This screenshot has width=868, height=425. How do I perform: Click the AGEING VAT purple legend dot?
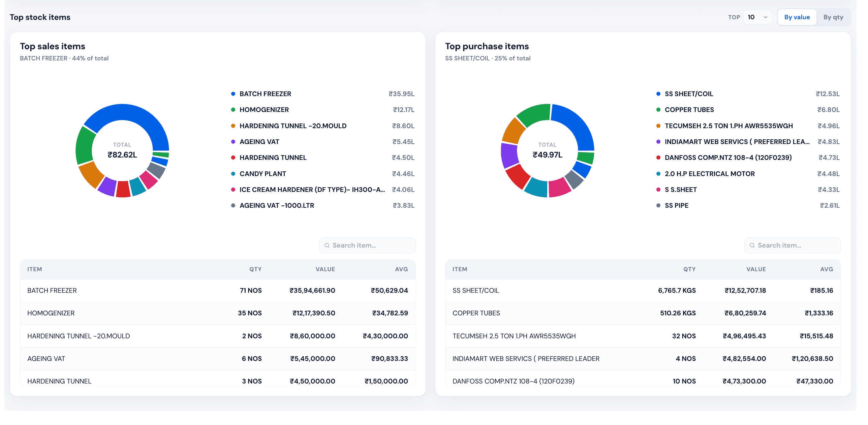pyautogui.click(x=233, y=142)
